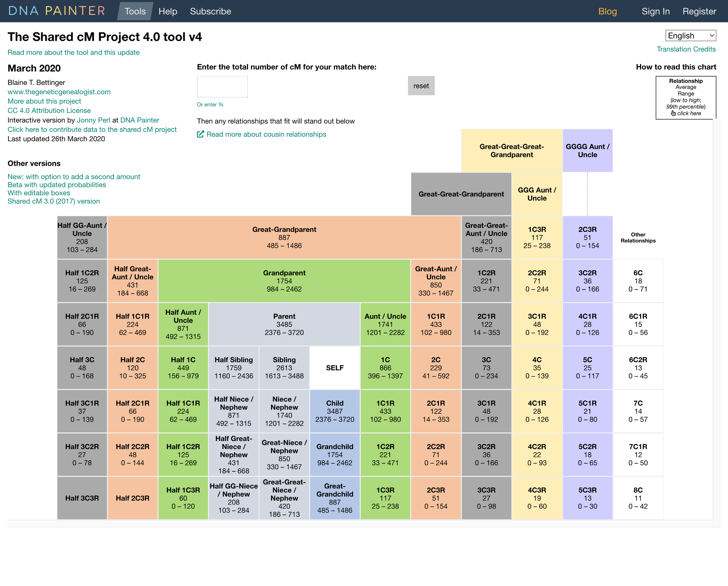The height and width of the screenshot is (586, 728).
Task: Click the Half 3C3R cell
Action: [x=82, y=498]
